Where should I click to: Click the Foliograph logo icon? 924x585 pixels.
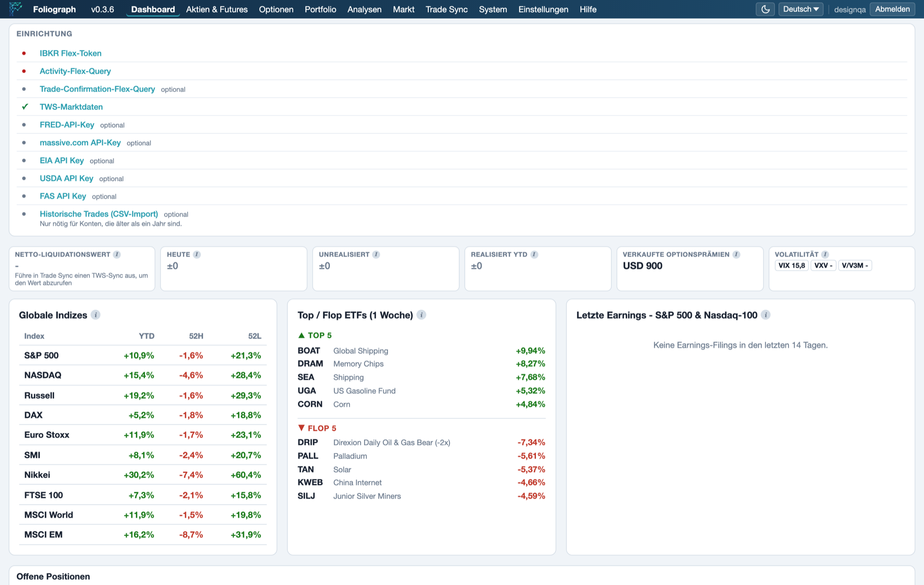[16, 9]
